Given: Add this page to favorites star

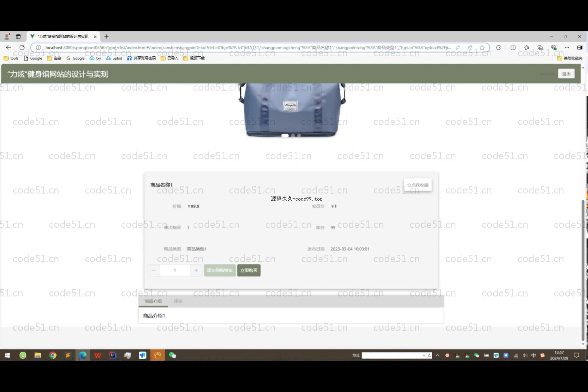Looking at the screenshot, I should click(x=482, y=48).
